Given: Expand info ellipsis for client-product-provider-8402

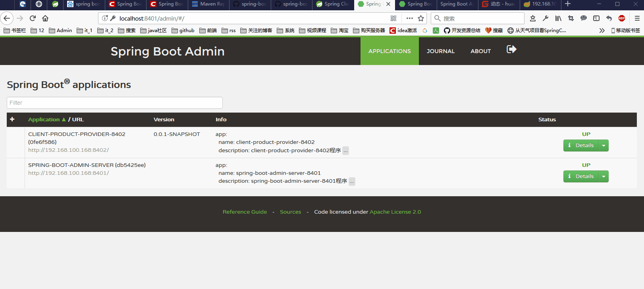Looking at the screenshot, I should coord(346,151).
